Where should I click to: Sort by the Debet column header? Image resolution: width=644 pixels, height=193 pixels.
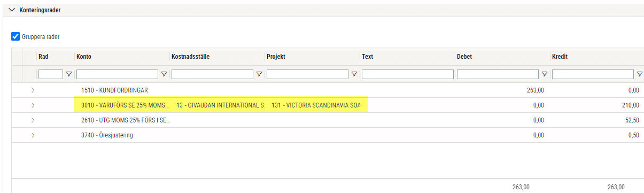pos(464,57)
